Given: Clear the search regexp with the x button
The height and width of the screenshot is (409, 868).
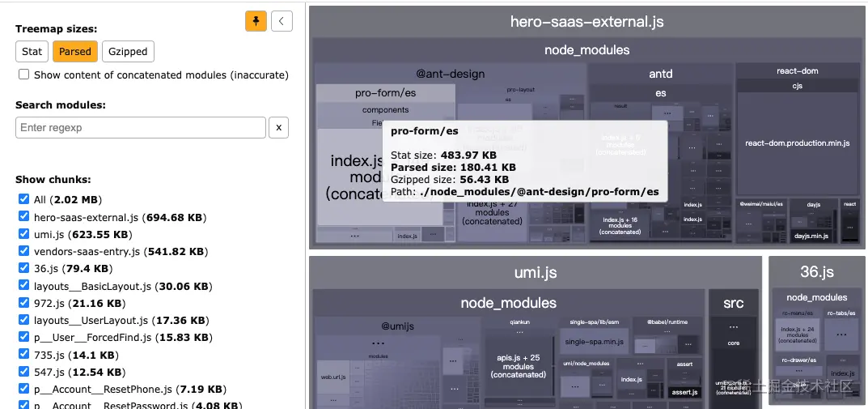Looking at the screenshot, I should (x=278, y=127).
